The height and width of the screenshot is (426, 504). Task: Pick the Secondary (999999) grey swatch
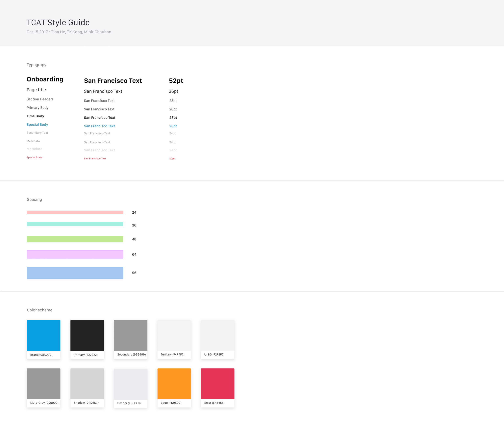[131, 335]
